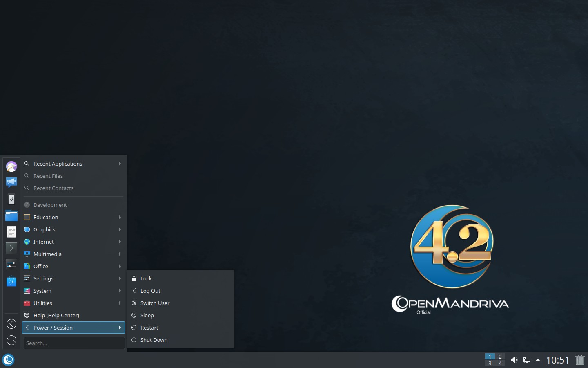Show hidden system tray icons arrow
Screen dimensions: 588x368
tap(538, 360)
